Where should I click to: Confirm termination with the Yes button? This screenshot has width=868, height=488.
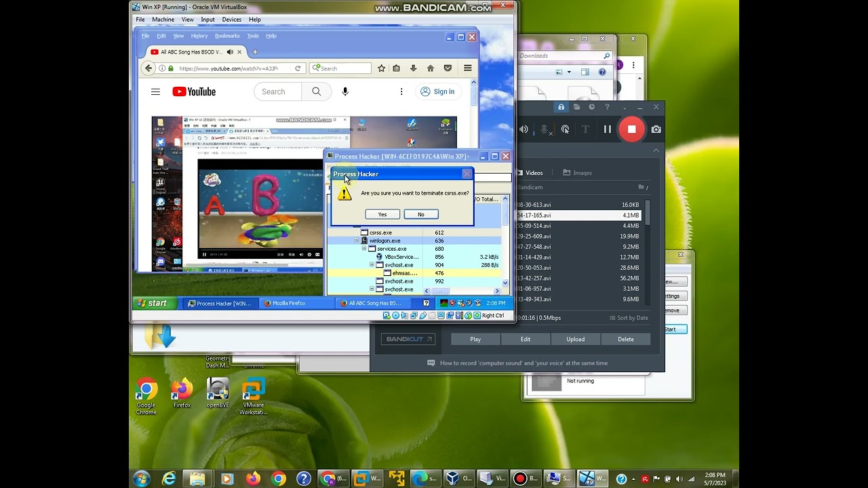382,214
